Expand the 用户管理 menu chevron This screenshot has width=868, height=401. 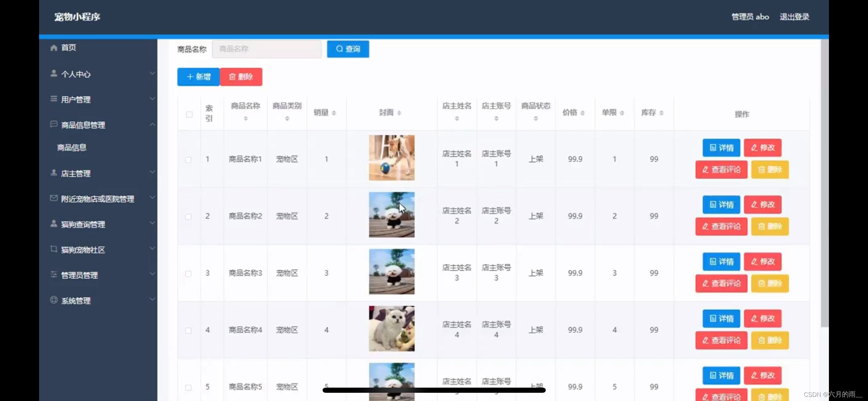click(x=152, y=99)
